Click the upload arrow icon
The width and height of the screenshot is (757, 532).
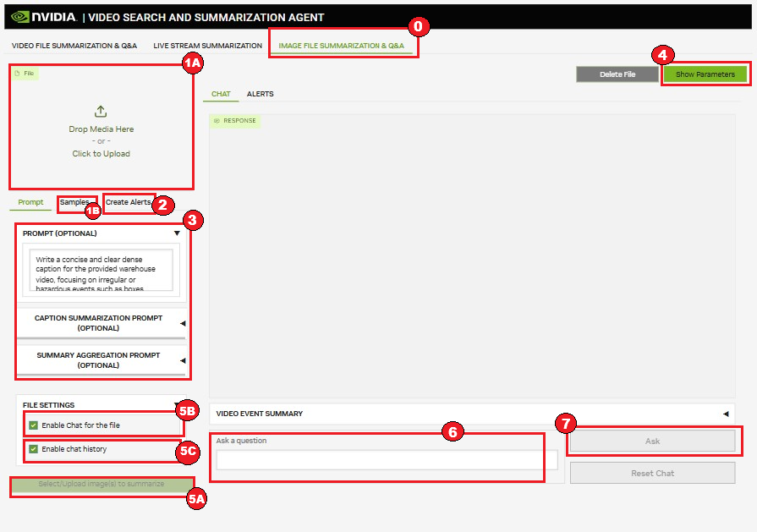coord(101,110)
